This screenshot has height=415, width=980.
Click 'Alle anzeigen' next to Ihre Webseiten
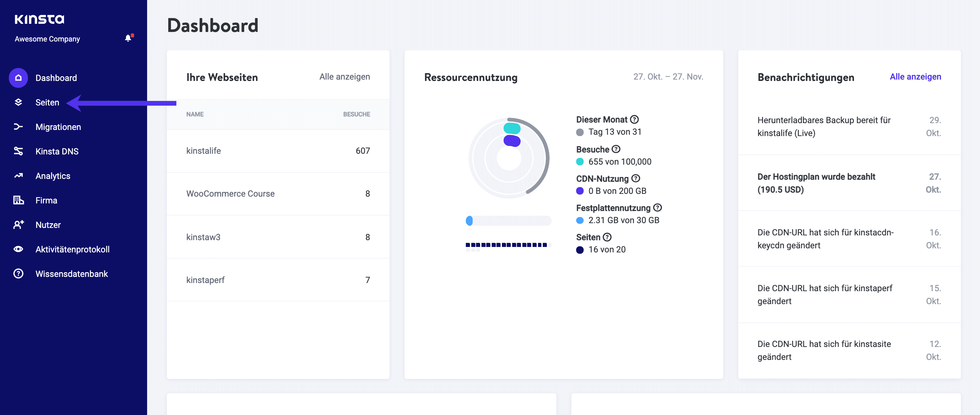[x=344, y=77]
